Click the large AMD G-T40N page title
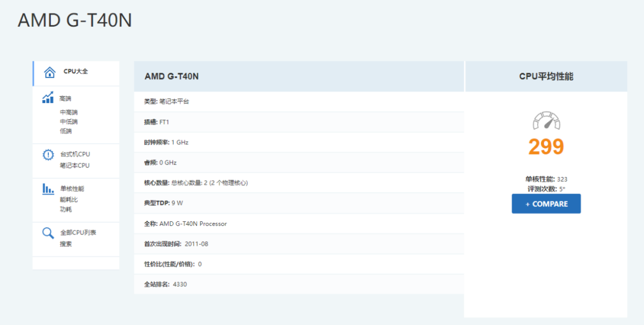 75,20
